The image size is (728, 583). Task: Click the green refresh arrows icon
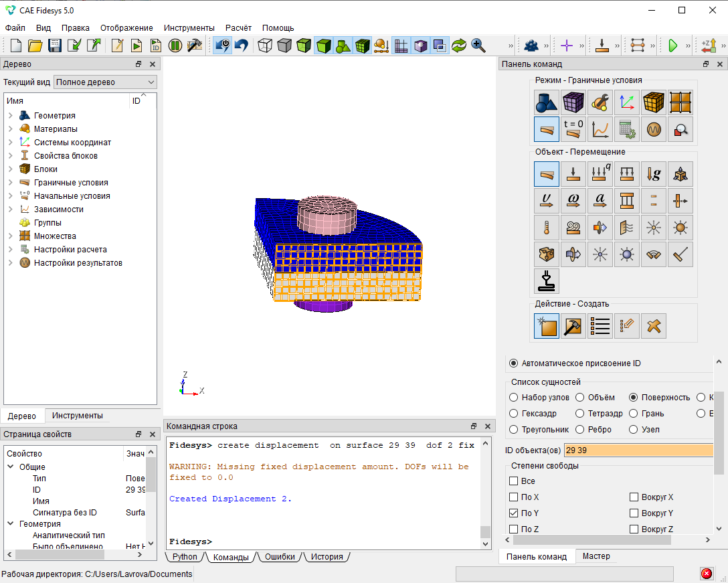click(459, 46)
